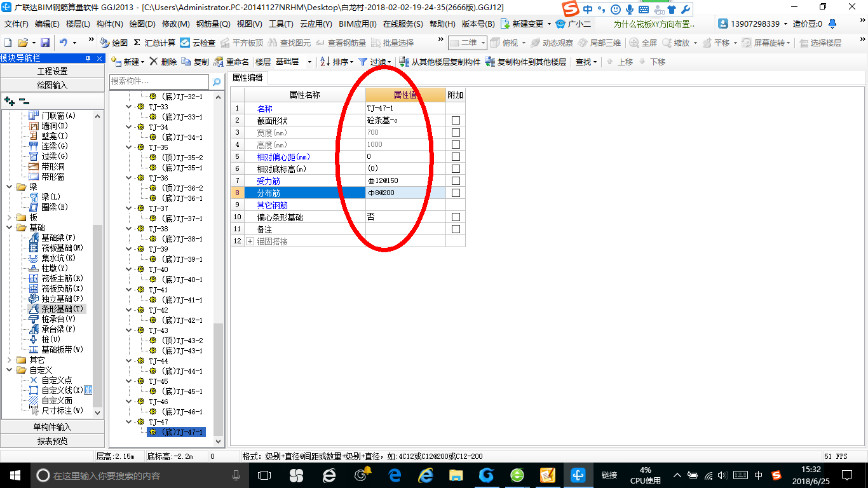Collapse 梁 folder in navigation tree
Screen dimensions: 868x488
click(x=10, y=187)
